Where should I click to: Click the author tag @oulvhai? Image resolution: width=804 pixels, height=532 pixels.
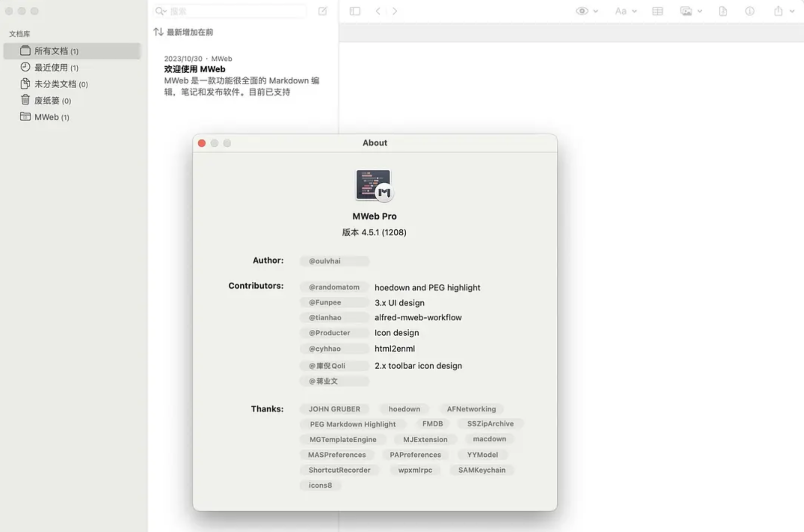click(x=334, y=261)
